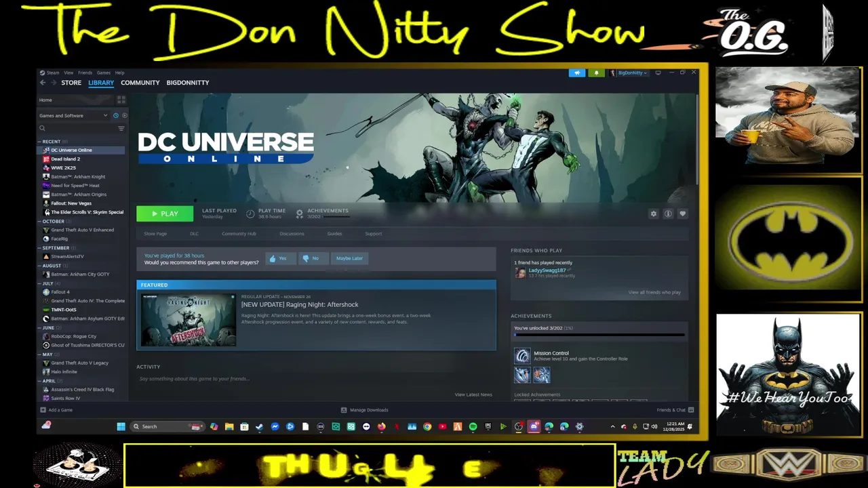This screenshot has width=868, height=488.
Task: Select Yes thumbs-up recommendation
Action: 280,258
